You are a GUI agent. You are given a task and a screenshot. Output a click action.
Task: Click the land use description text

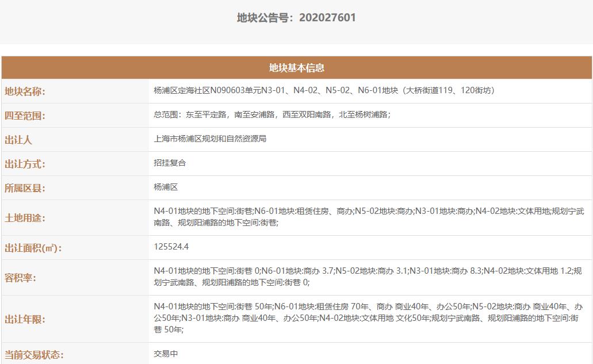tap(368, 217)
